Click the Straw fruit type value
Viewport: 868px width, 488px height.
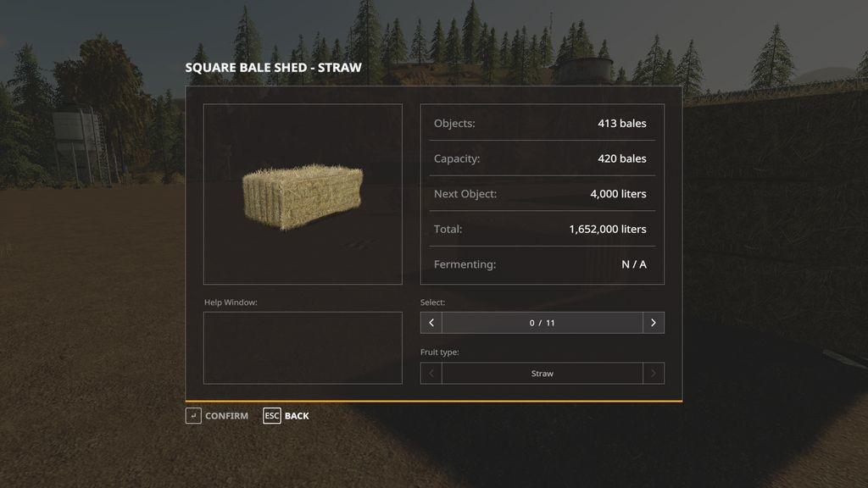coord(542,374)
